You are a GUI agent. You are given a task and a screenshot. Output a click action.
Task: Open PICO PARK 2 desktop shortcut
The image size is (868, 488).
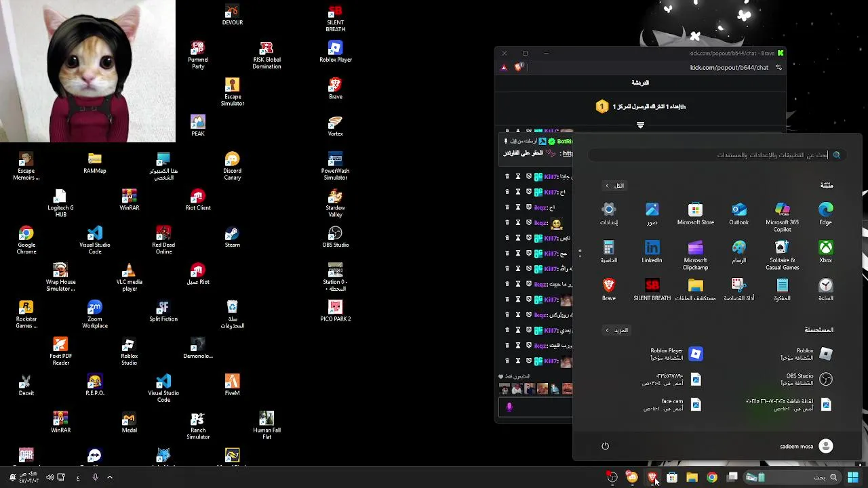pos(335,311)
